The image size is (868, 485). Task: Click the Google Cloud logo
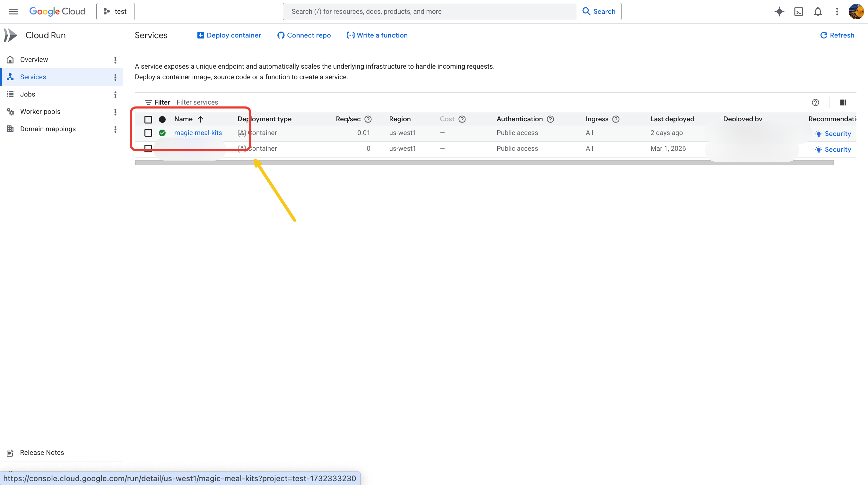(57, 12)
